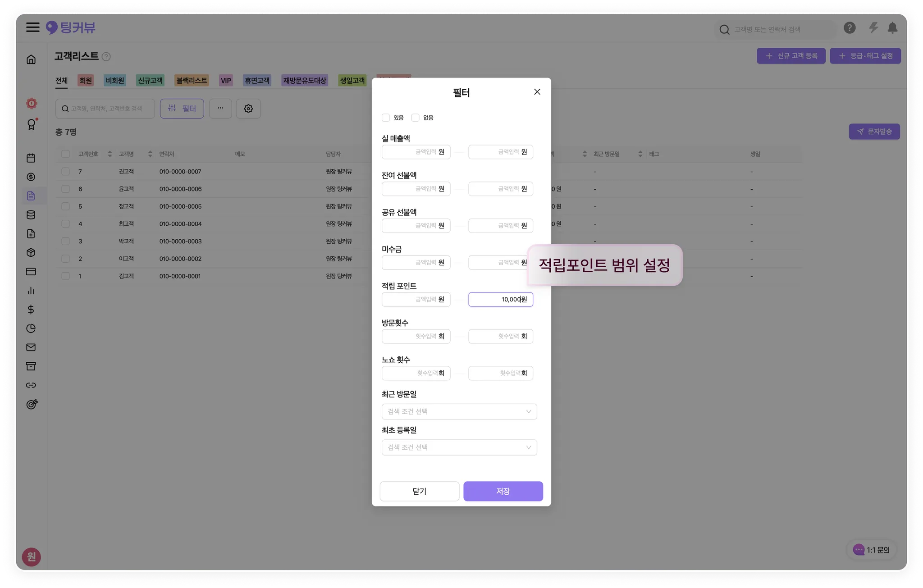Screen dimensions: 923x588
Task: Select checkbox for customer 권고객 row
Action: coord(66,172)
